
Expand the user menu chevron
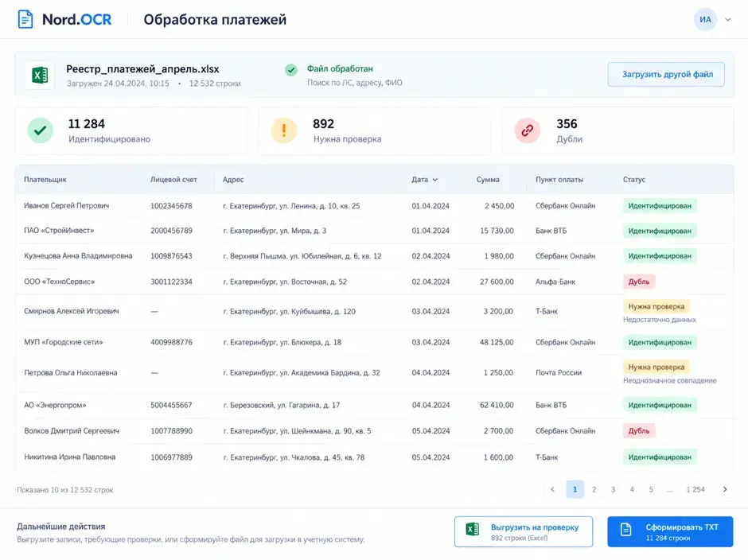(727, 20)
